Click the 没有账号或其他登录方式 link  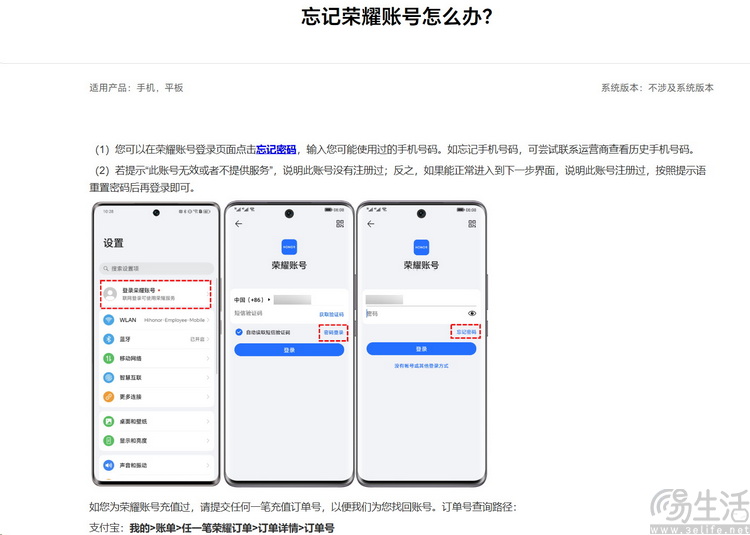click(421, 366)
